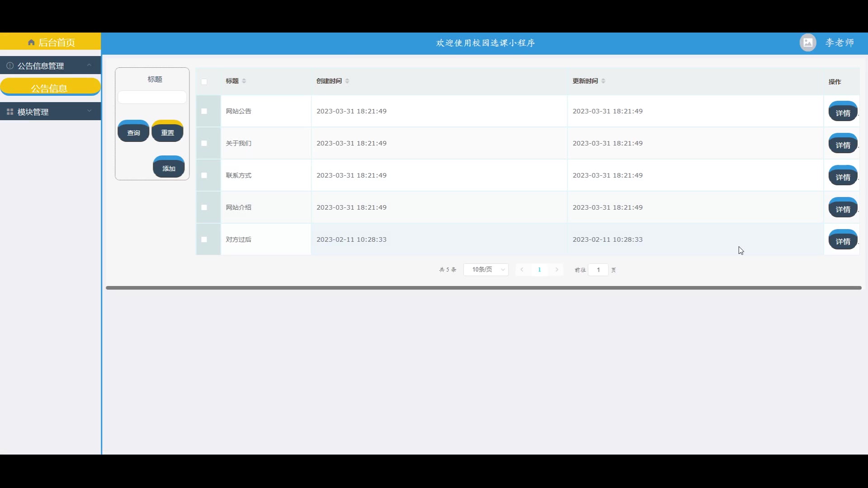Click the 更新时间 column sort arrows
The width and height of the screenshot is (868, 488).
pyautogui.click(x=604, y=81)
